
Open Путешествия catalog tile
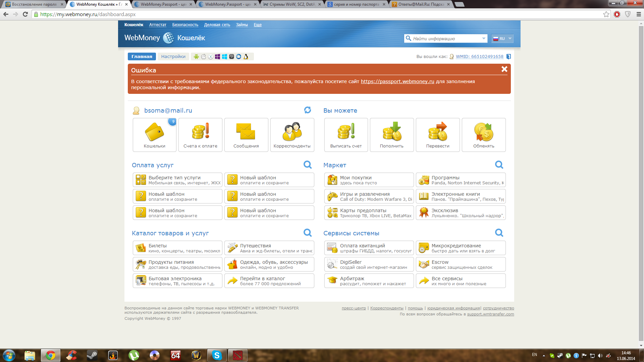point(269,248)
